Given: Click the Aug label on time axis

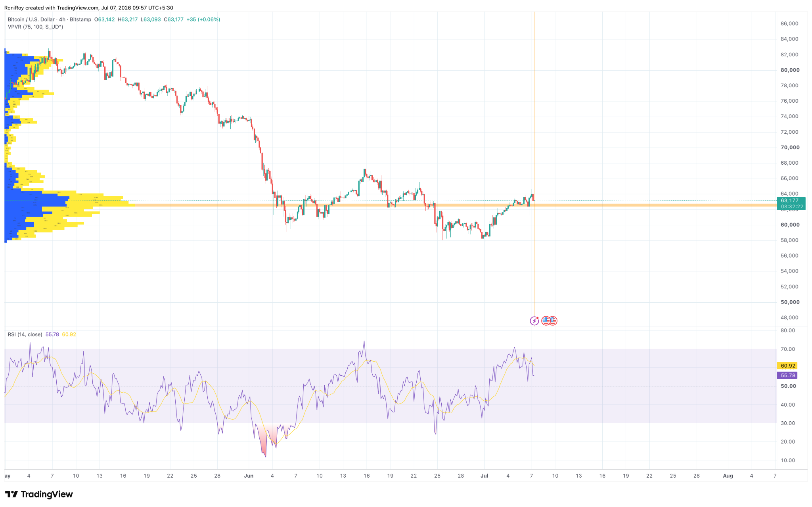Looking at the screenshot, I should [728, 476].
